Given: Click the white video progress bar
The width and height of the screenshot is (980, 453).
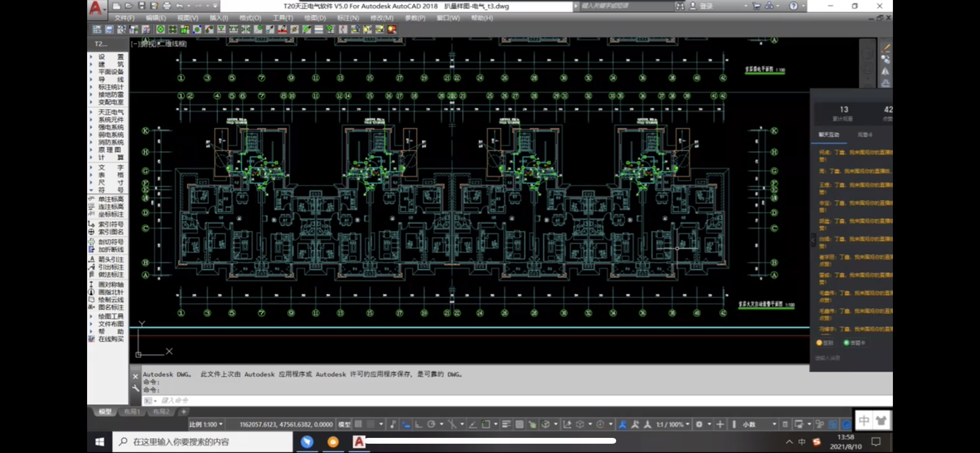Looking at the screenshot, I should (490, 441).
